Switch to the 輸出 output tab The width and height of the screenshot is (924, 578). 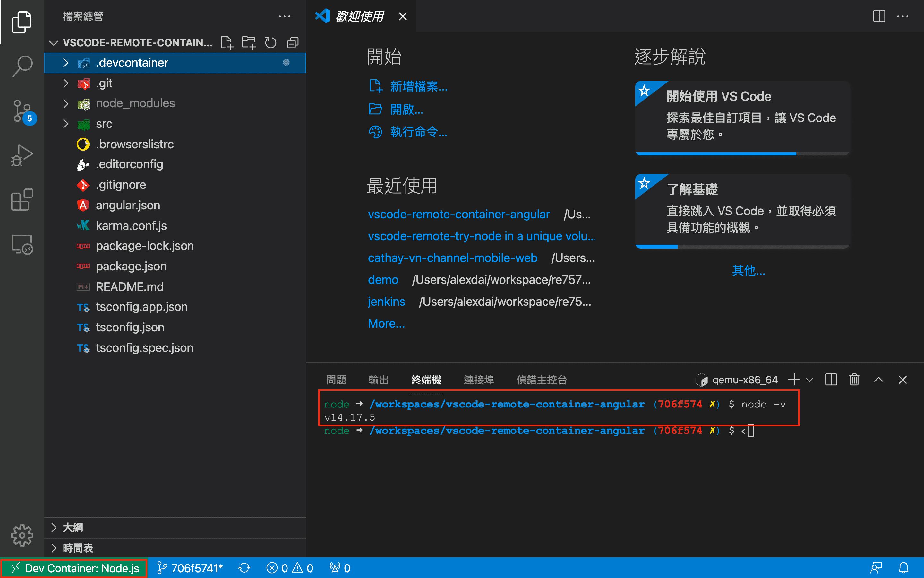coord(379,380)
